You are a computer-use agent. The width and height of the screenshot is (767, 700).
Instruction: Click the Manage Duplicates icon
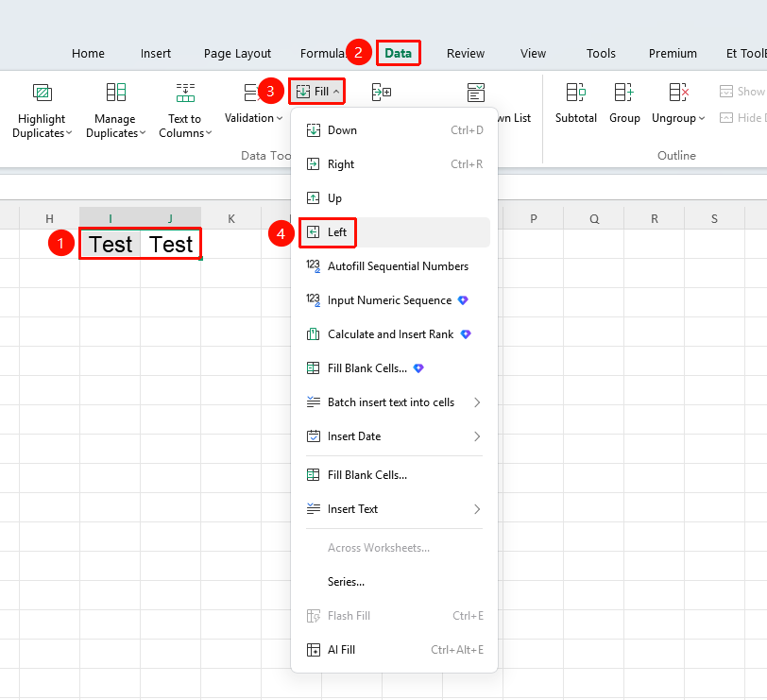tap(116, 92)
